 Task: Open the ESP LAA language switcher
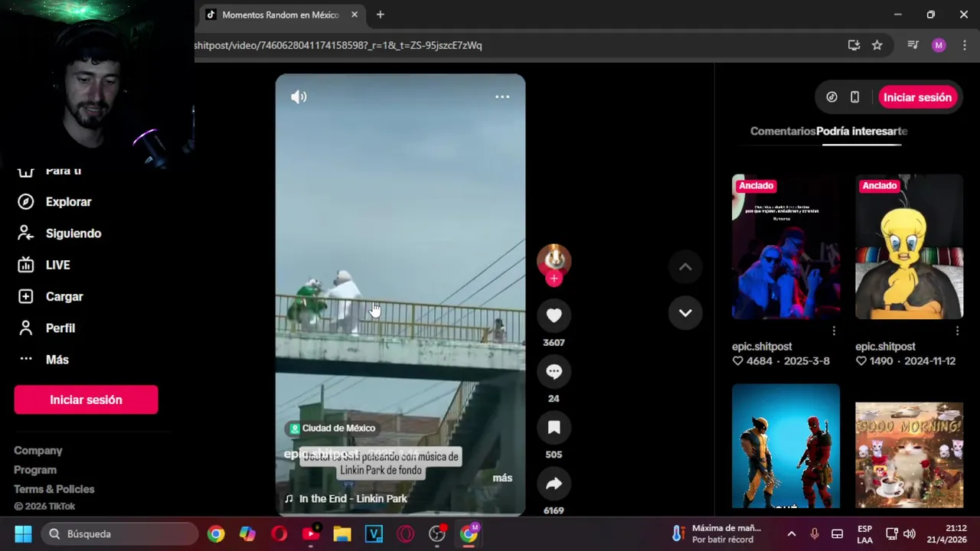click(x=864, y=534)
